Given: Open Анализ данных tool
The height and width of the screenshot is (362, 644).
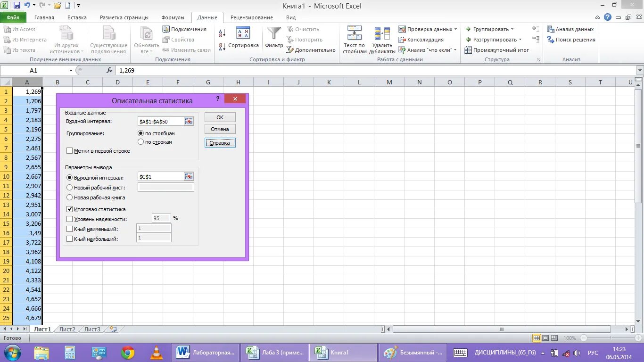Looking at the screenshot, I should pos(570,29).
